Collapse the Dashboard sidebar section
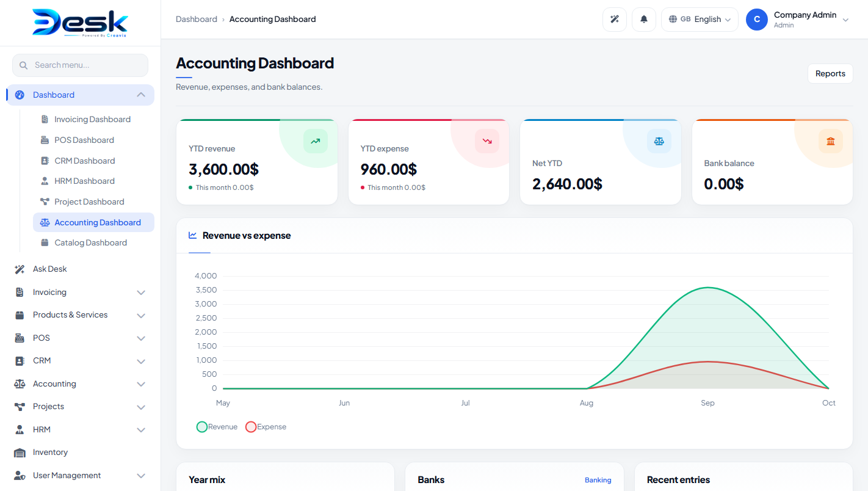 pos(141,95)
